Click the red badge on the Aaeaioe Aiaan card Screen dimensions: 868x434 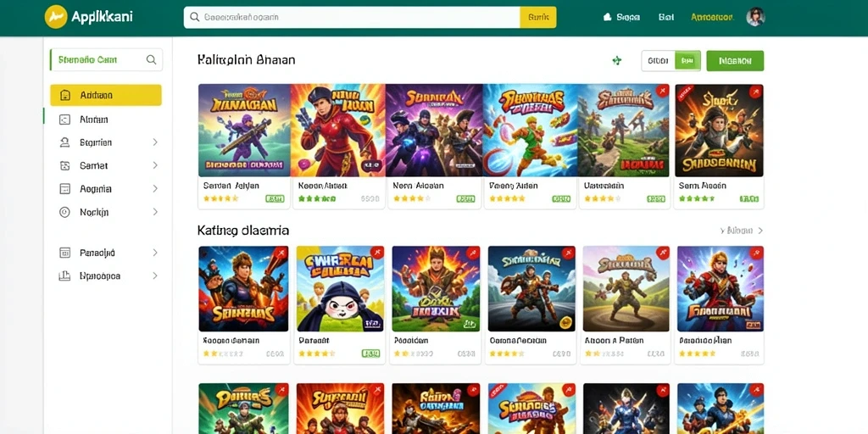coord(756,253)
